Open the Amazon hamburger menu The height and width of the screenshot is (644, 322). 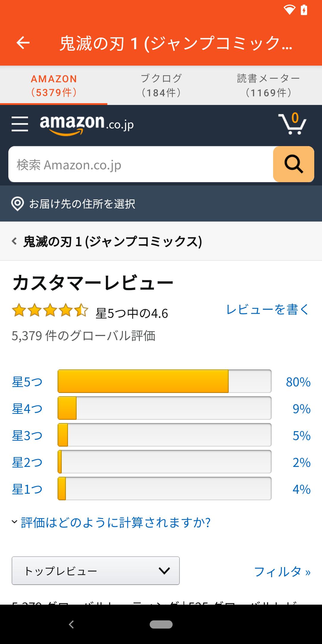20,124
